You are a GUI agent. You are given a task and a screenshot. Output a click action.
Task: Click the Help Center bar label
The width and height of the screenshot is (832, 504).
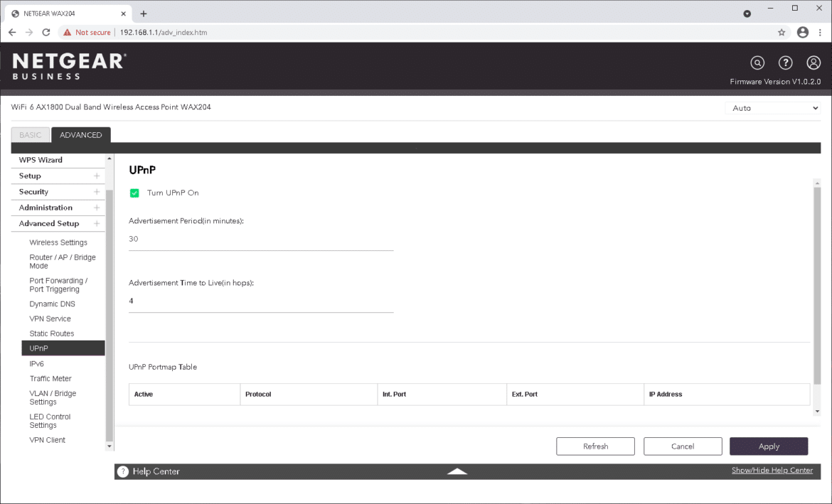(x=156, y=471)
